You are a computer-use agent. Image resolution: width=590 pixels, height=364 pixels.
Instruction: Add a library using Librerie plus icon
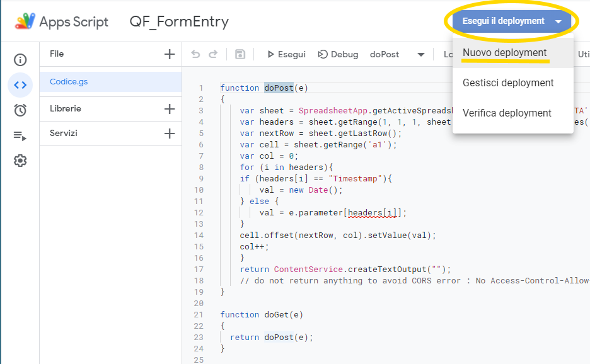tap(169, 109)
